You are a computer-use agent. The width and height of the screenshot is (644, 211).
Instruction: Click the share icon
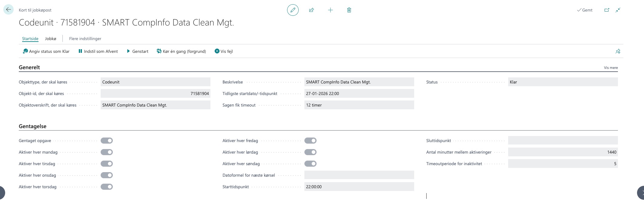(311, 10)
